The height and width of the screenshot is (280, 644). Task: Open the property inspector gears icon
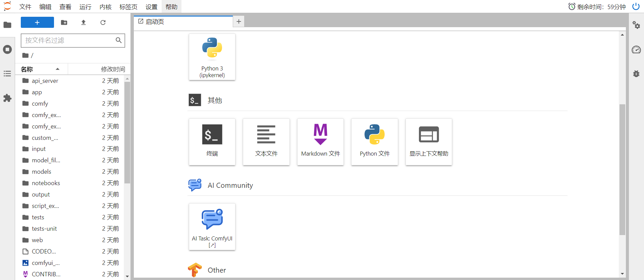636,25
